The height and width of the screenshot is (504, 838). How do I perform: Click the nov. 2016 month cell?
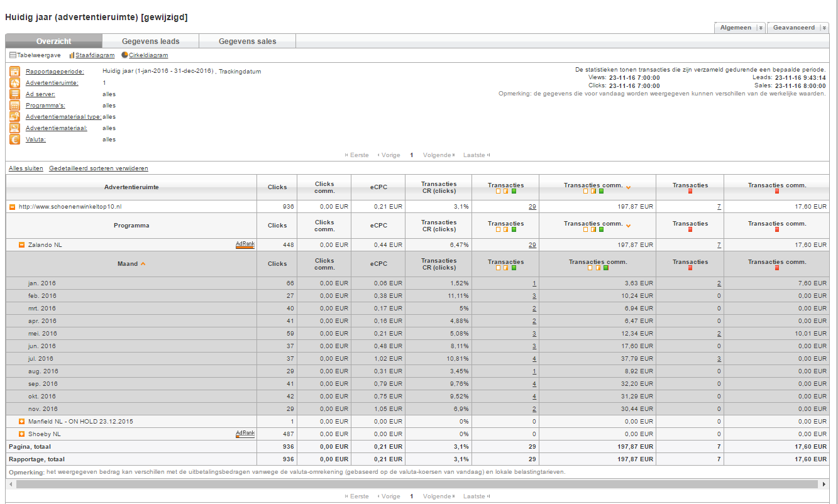click(43, 409)
